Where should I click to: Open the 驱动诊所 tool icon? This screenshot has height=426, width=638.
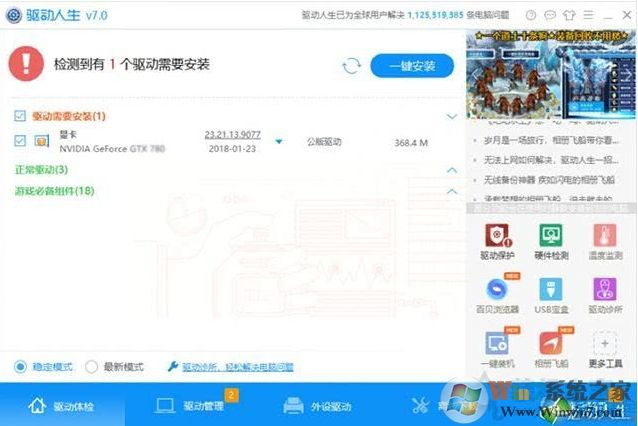pos(605,289)
